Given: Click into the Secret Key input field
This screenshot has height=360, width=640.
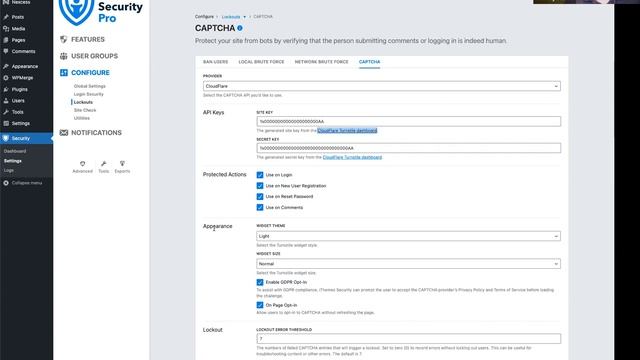Looking at the screenshot, I should 408,148.
